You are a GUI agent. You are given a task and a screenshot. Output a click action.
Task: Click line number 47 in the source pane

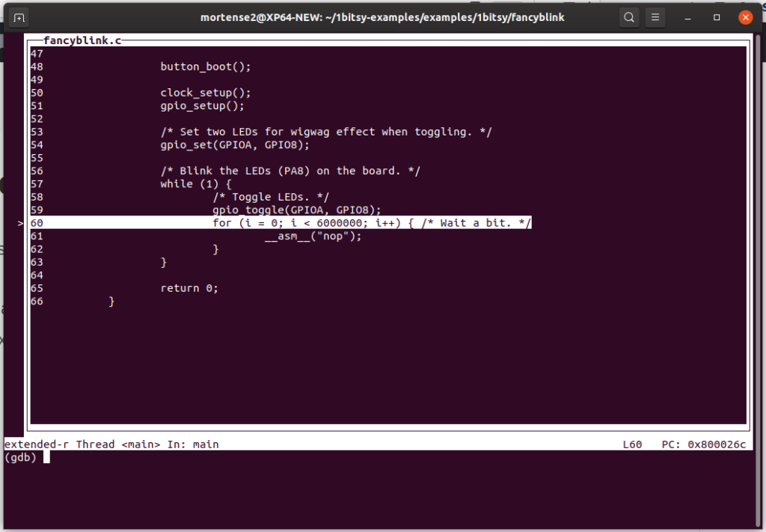click(x=37, y=53)
